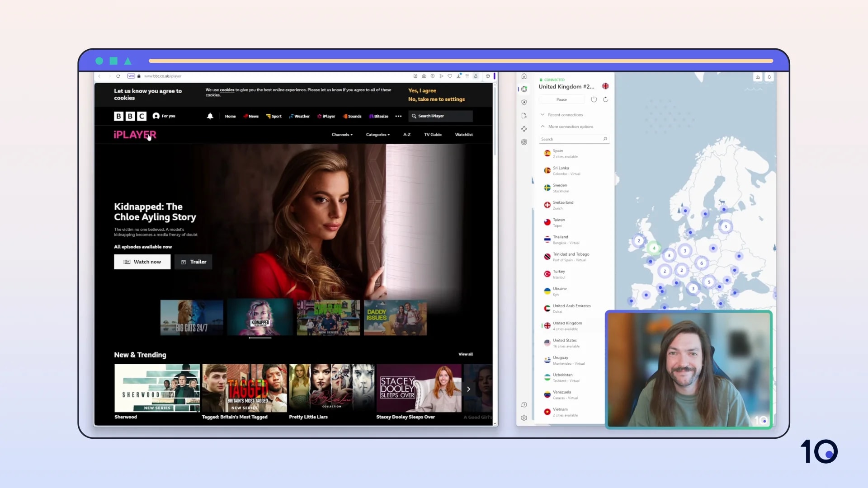Open Pretty Little Liars thumbnail
Viewport: 868px width, 488px height.
pos(331,388)
